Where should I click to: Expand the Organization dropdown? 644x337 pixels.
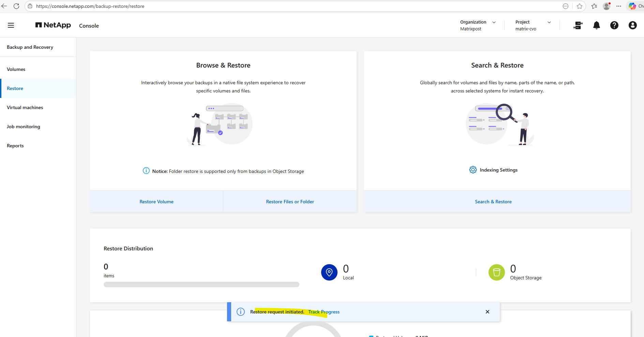point(494,22)
